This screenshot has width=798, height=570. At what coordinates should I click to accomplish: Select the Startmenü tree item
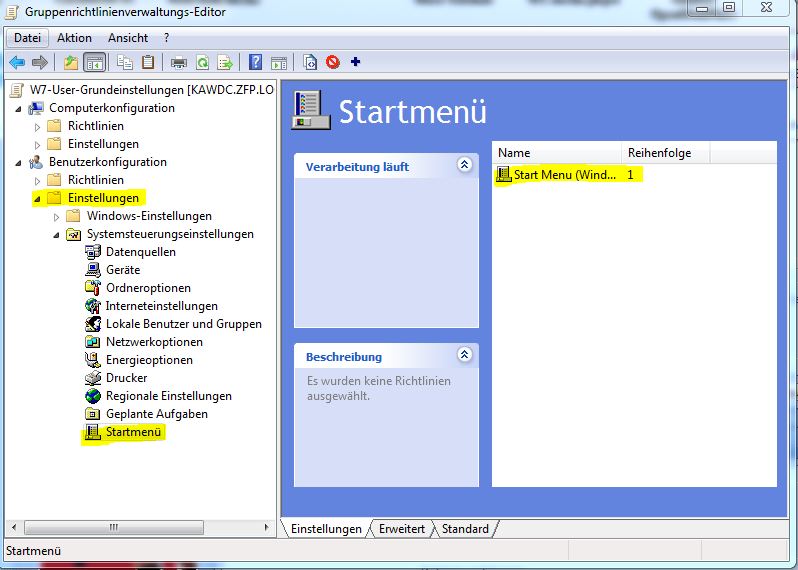point(133,432)
